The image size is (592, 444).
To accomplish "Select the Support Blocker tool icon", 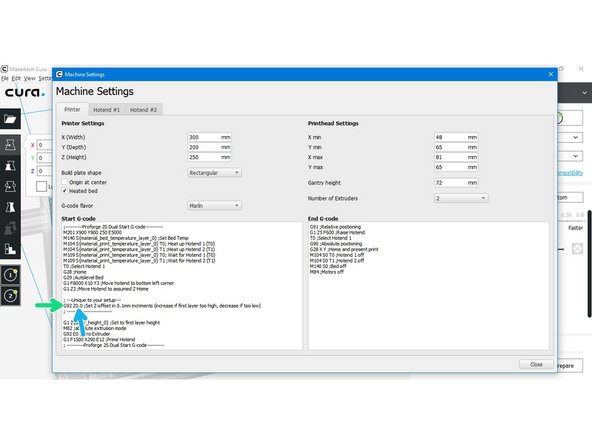I will tap(10, 248).
